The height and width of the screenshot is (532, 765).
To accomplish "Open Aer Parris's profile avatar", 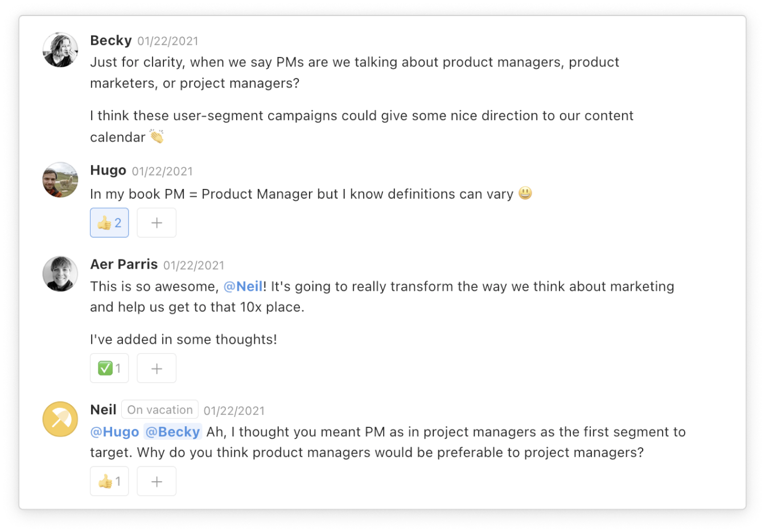I will pos(59,274).
